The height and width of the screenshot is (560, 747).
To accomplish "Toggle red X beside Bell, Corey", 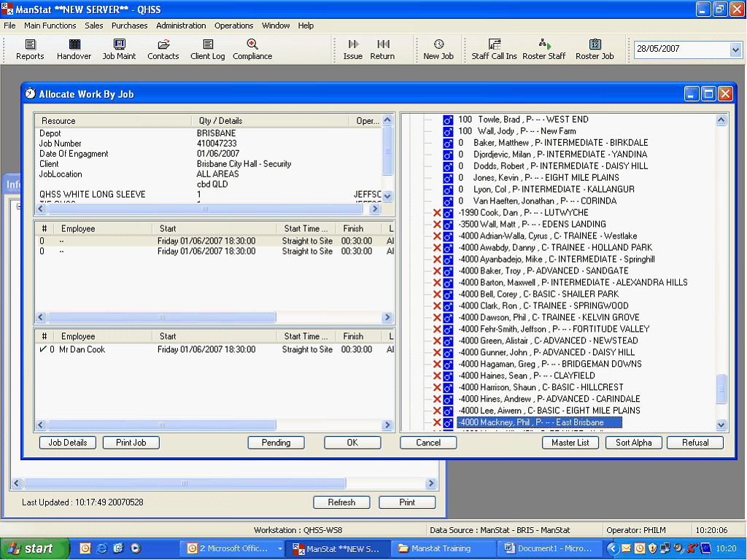I will (x=438, y=295).
